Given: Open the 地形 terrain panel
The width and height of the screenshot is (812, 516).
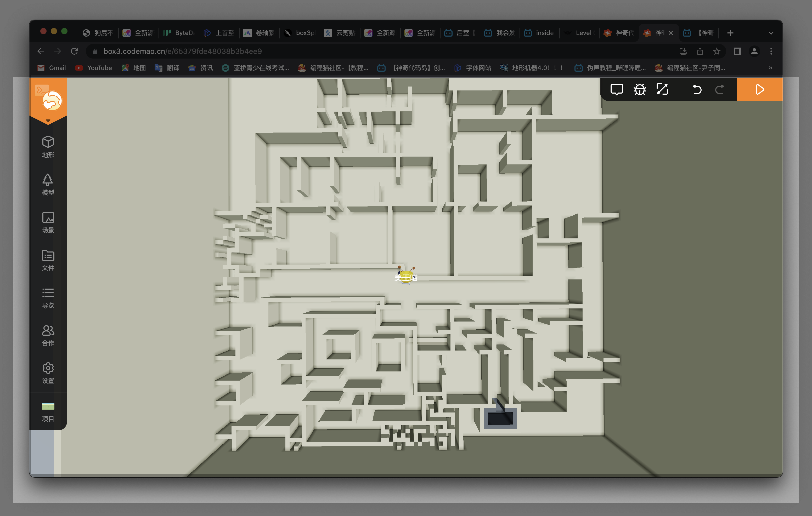Looking at the screenshot, I should [x=48, y=147].
